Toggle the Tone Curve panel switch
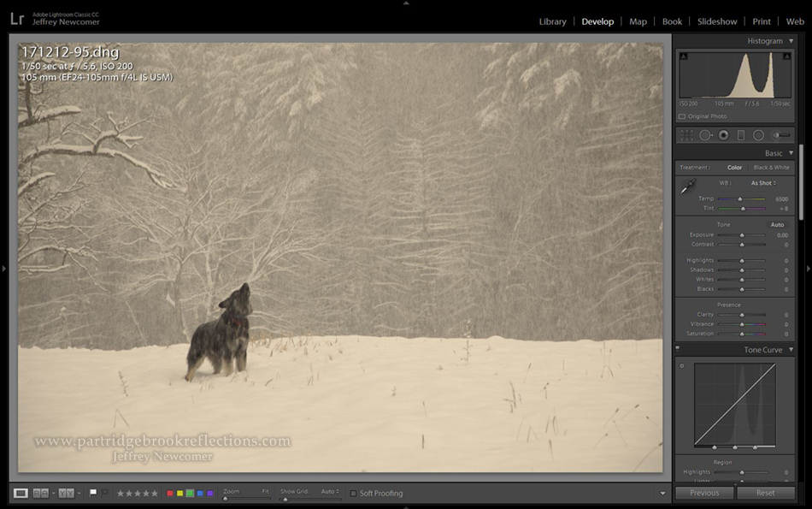This screenshot has width=812, height=509. (x=677, y=349)
